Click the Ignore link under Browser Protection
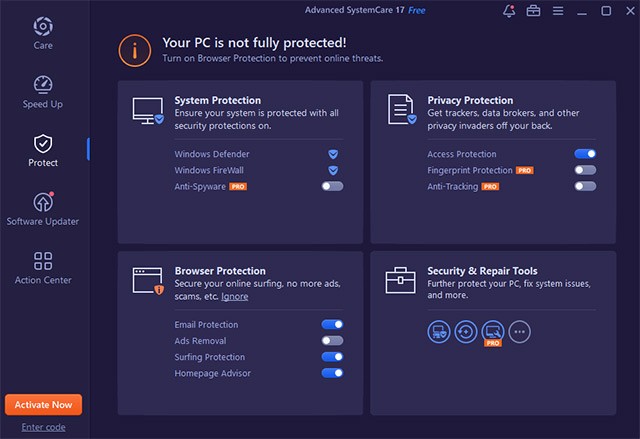Image resolution: width=640 pixels, height=439 pixels. [235, 297]
